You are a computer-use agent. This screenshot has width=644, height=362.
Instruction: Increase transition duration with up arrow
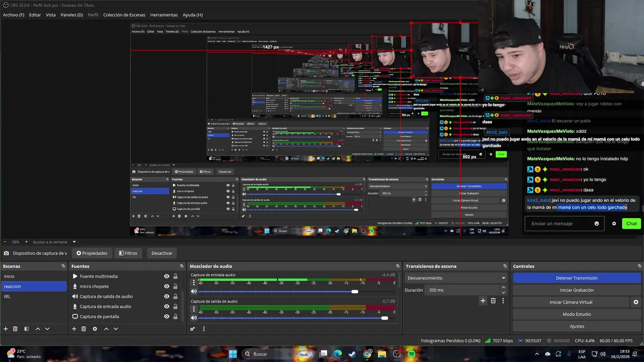tap(503, 288)
